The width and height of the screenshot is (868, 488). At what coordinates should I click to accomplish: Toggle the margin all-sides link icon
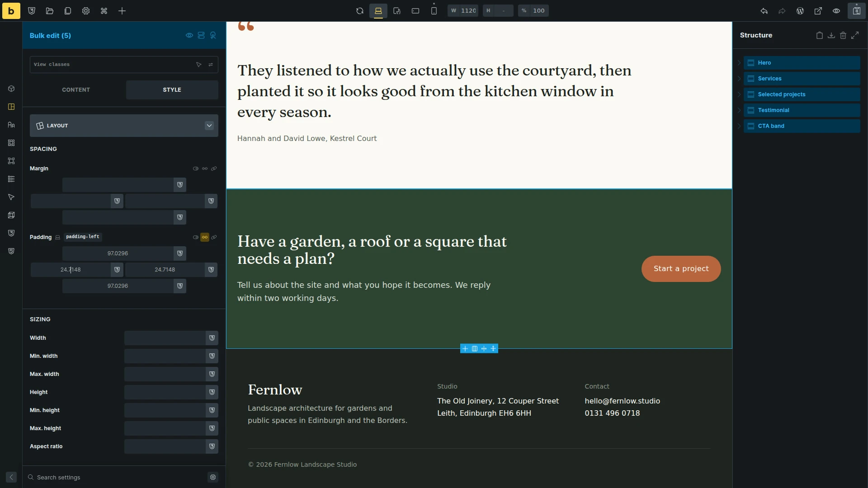(214, 169)
